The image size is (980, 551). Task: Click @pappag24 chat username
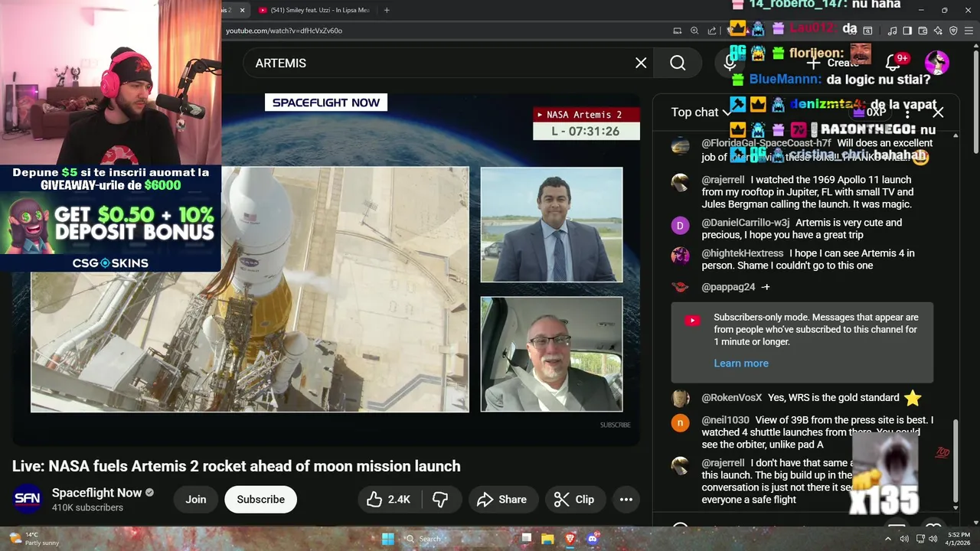click(x=728, y=287)
